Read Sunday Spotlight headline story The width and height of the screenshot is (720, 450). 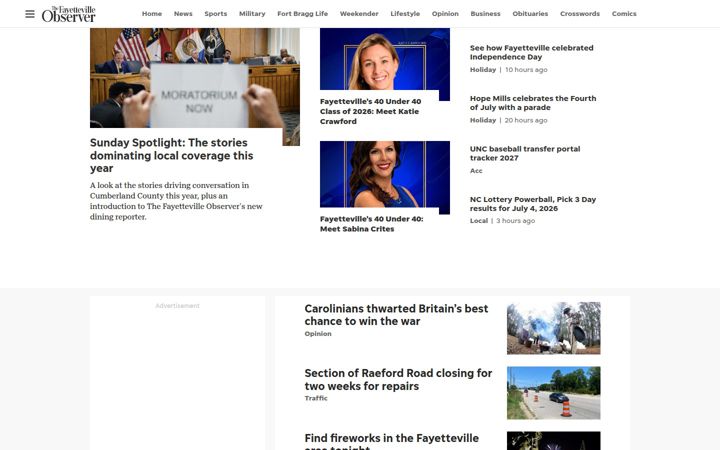[171, 155]
